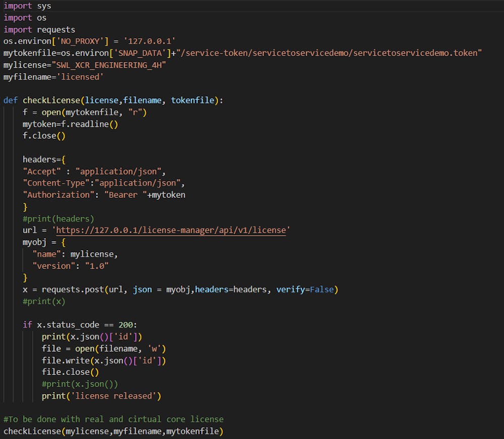This screenshot has height=439, width=504.
Task: Click the f = open(mytokenfile, "r") line
Action: (x=85, y=113)
